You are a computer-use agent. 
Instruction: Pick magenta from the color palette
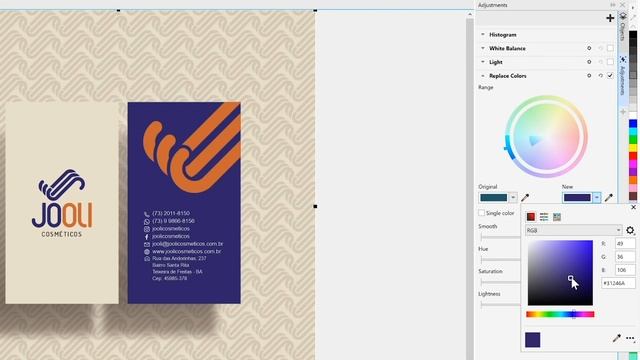coord(633,164)
